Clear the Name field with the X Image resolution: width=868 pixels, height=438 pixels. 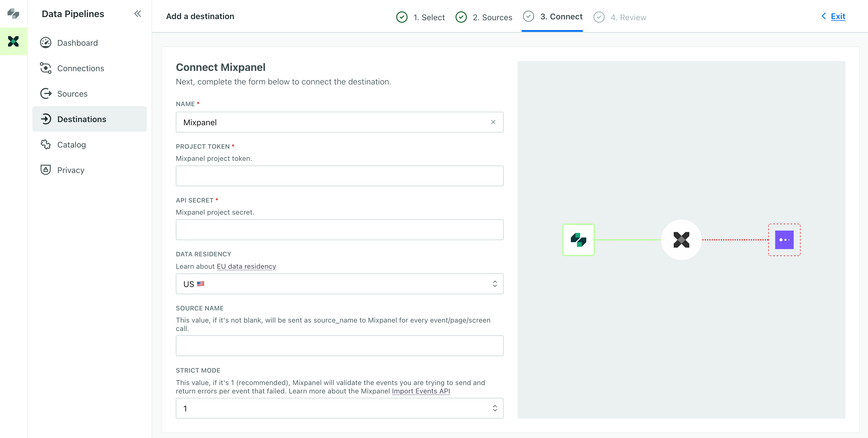pyautogui.click(x=493, y=122)
